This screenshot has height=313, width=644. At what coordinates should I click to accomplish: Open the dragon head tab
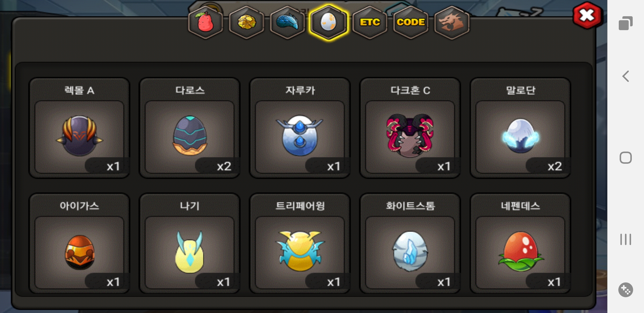tap(452, 22)
